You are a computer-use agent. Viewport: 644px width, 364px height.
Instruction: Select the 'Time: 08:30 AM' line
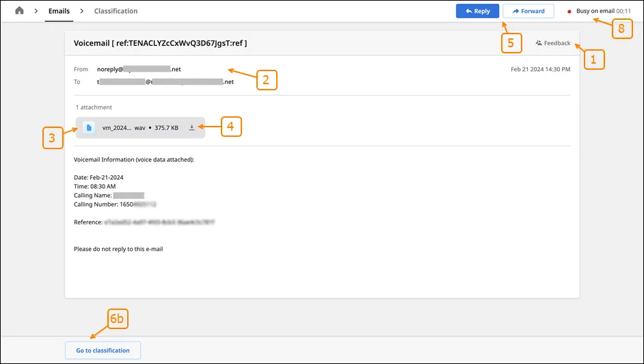pyautogui.click(x=95, y=187)
